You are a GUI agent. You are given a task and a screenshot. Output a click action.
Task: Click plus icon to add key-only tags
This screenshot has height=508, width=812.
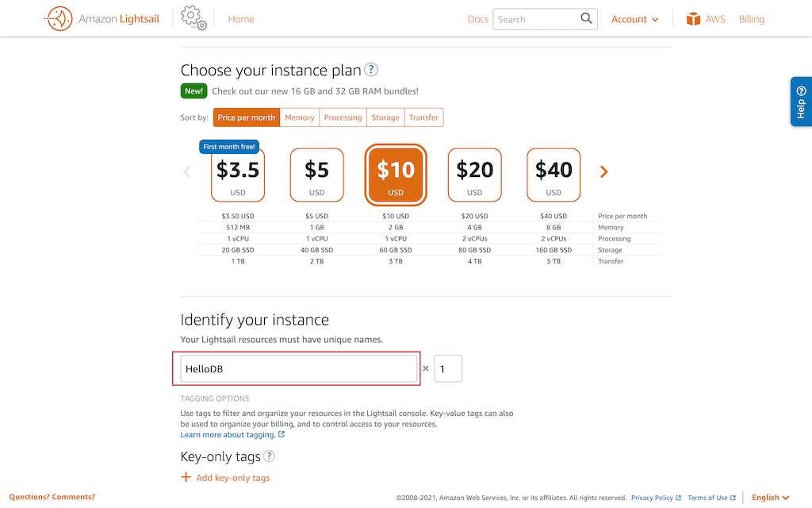tap(186, 477)
